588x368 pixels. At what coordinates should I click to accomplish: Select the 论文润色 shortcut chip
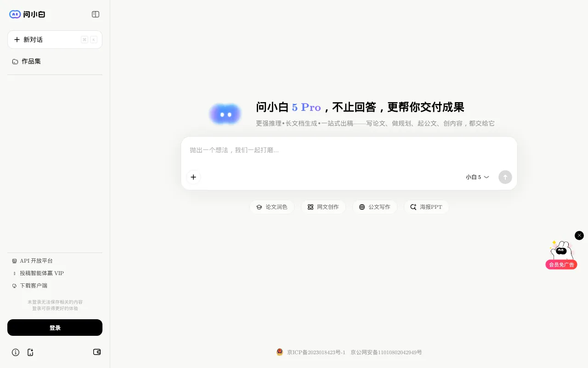coord(272,207)
